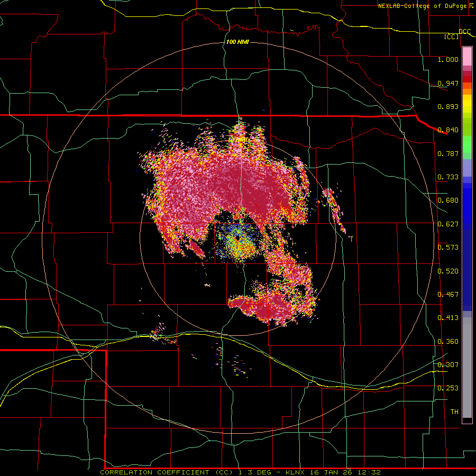This screenshot has height=476, width=476.
Task: Click the 0.787 value on color scale
Action: pyautogui.click(x=448, y=153)
